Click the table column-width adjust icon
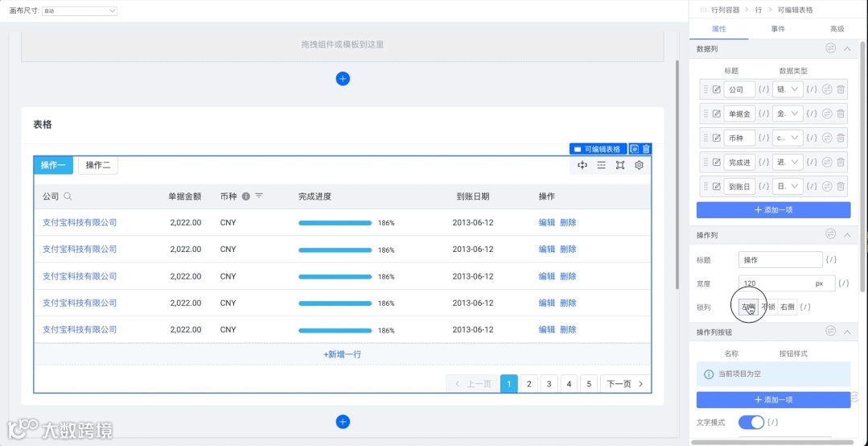 (582, 165)
